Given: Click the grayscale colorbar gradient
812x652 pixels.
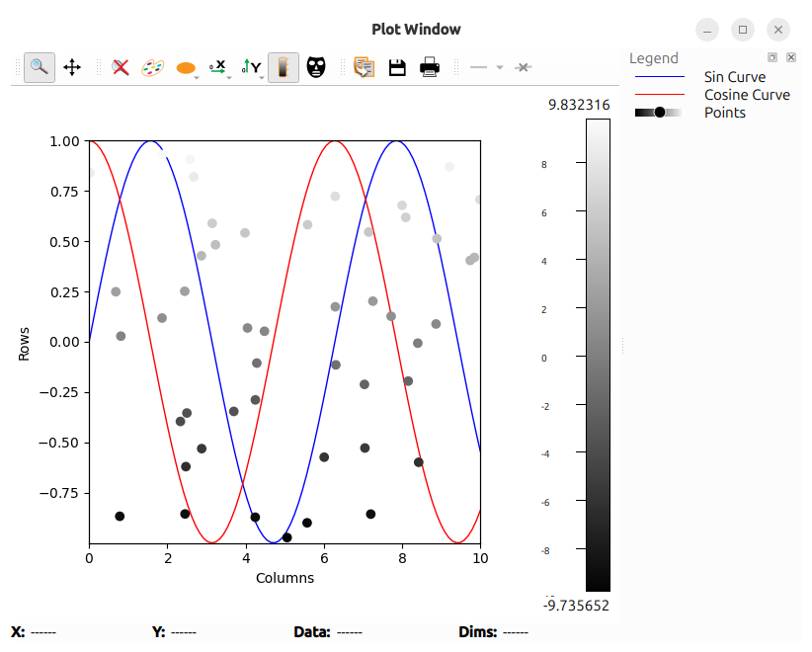Looking at the screenshot, I should (598, 356).
